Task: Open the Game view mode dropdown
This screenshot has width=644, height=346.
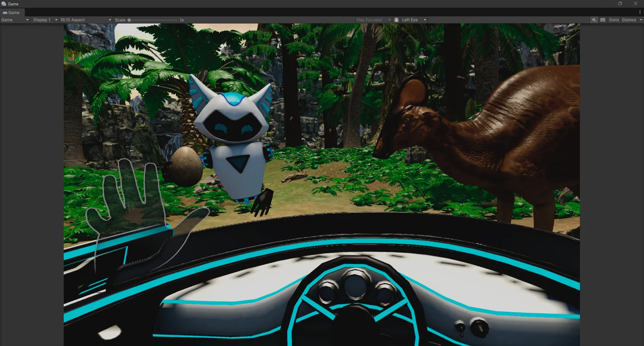Action: (15, 20)
